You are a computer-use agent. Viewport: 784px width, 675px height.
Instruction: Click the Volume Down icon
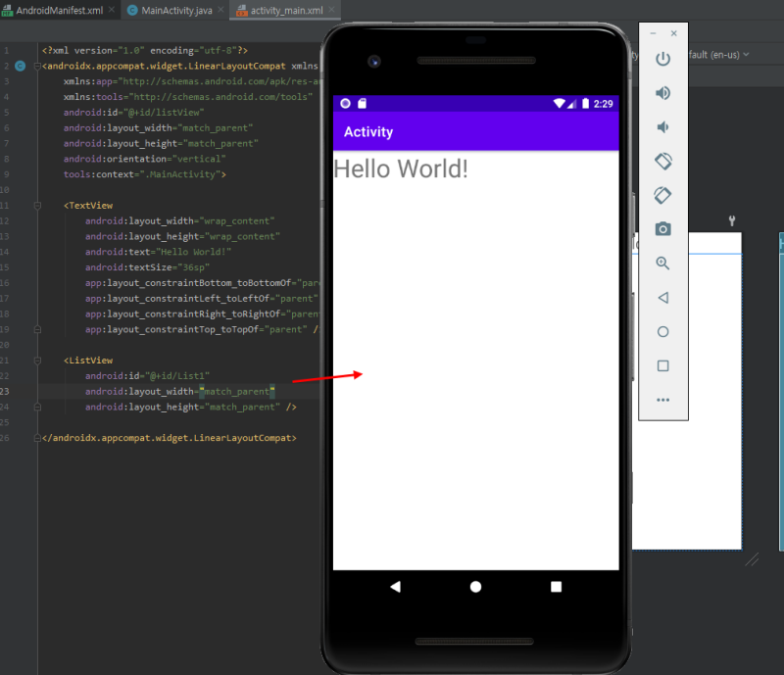[x=662, y=126]
